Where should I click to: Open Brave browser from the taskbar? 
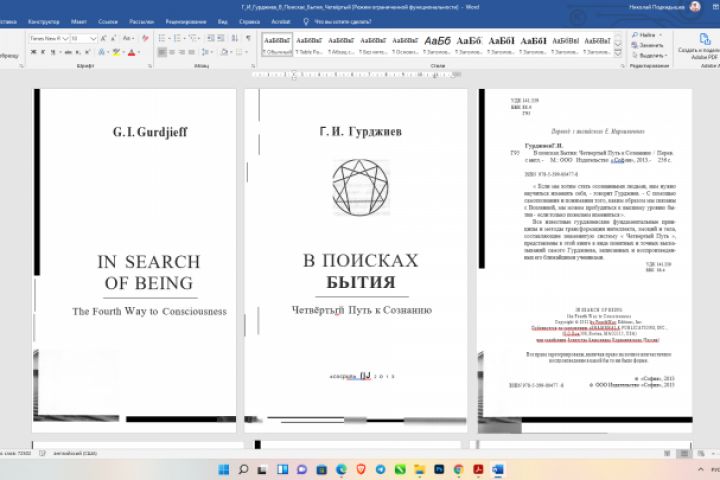(x=361, y=469)
